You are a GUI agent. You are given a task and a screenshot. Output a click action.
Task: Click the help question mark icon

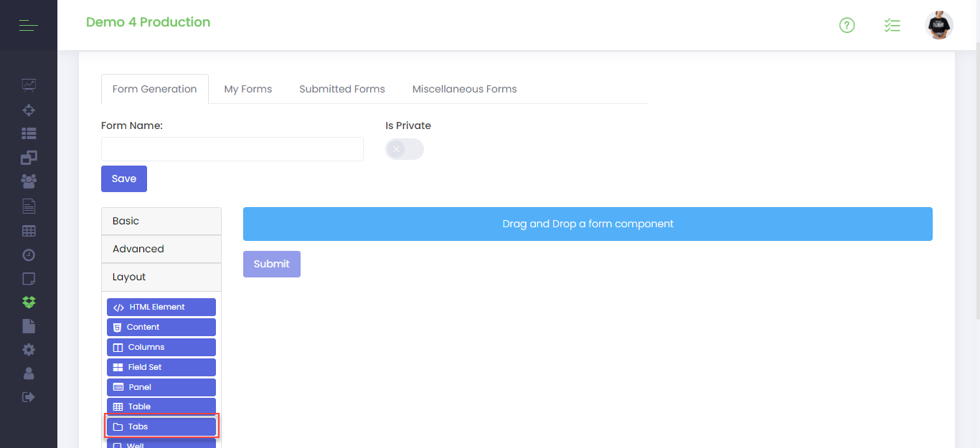point(847,26)
